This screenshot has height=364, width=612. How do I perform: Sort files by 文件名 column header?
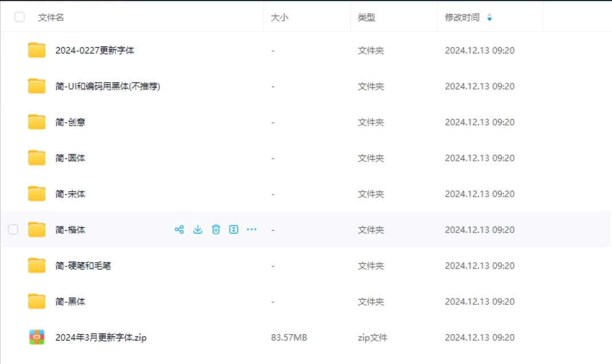click(x=51, y=18)
